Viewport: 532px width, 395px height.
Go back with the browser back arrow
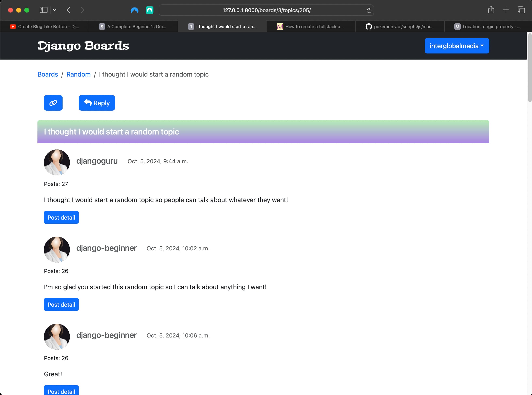[x=68, y=10]
